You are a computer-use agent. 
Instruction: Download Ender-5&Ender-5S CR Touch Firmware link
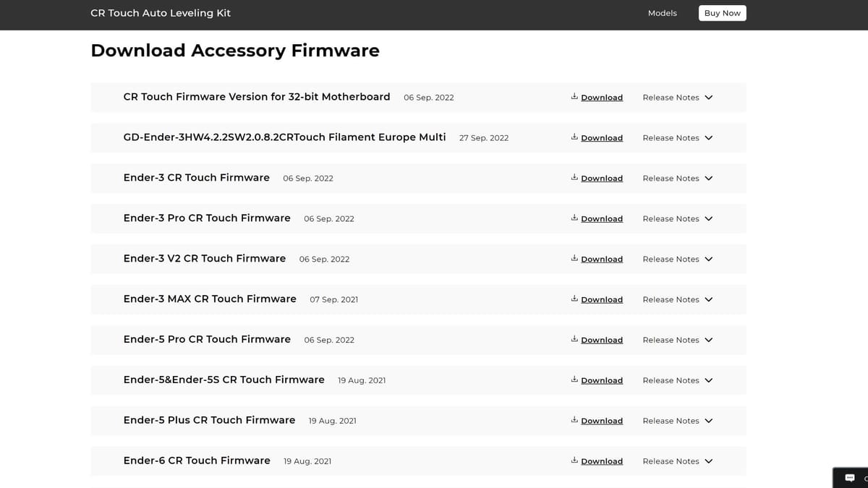coord(602,380)
